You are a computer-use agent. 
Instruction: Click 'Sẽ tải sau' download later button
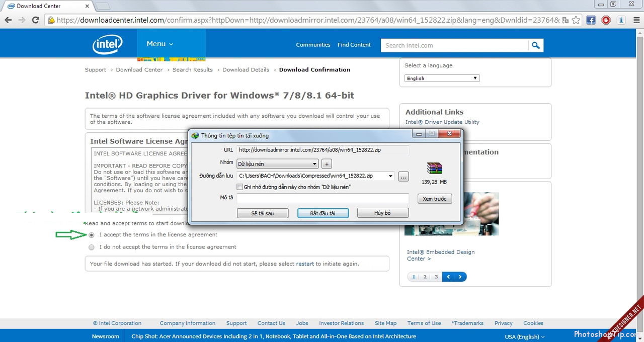[x=263, y=213]
